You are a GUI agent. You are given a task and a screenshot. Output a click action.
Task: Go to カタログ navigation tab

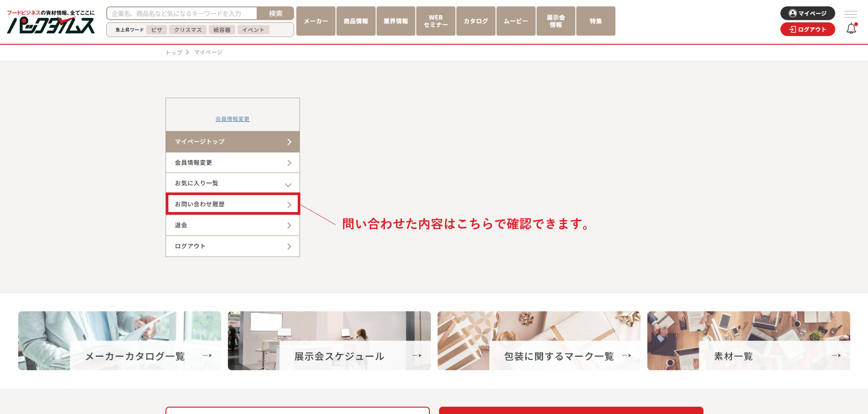coord(475,21)
